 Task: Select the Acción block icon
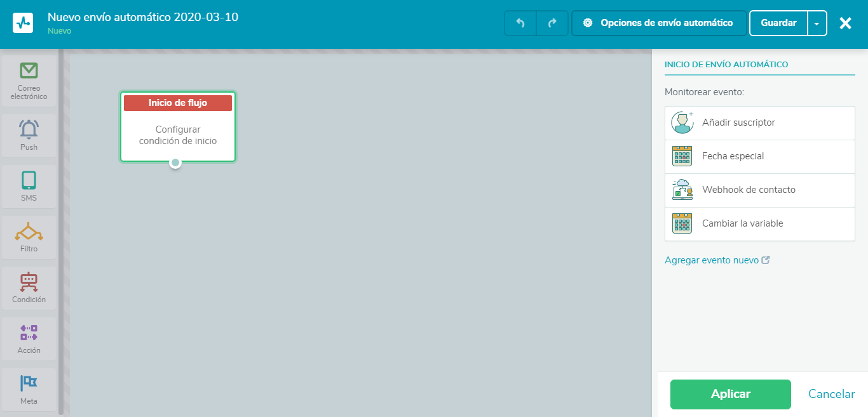tap(29, 333)
